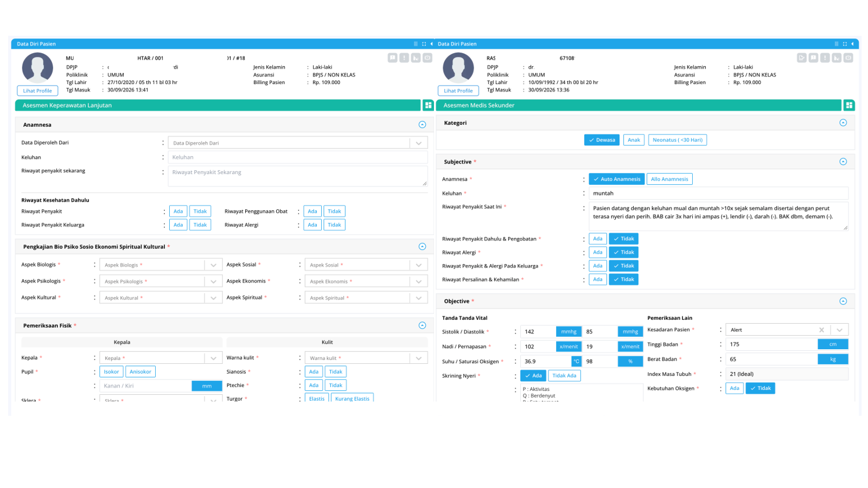This screenshot has height=488, width=868.
Task: Click Lihat Profile for the right patient
Action: coord(458,91)
